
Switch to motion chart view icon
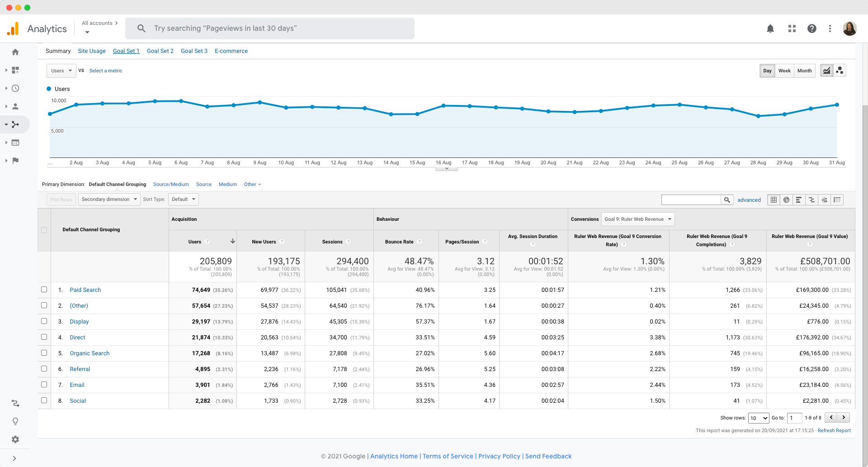click(x=840, y=71)
